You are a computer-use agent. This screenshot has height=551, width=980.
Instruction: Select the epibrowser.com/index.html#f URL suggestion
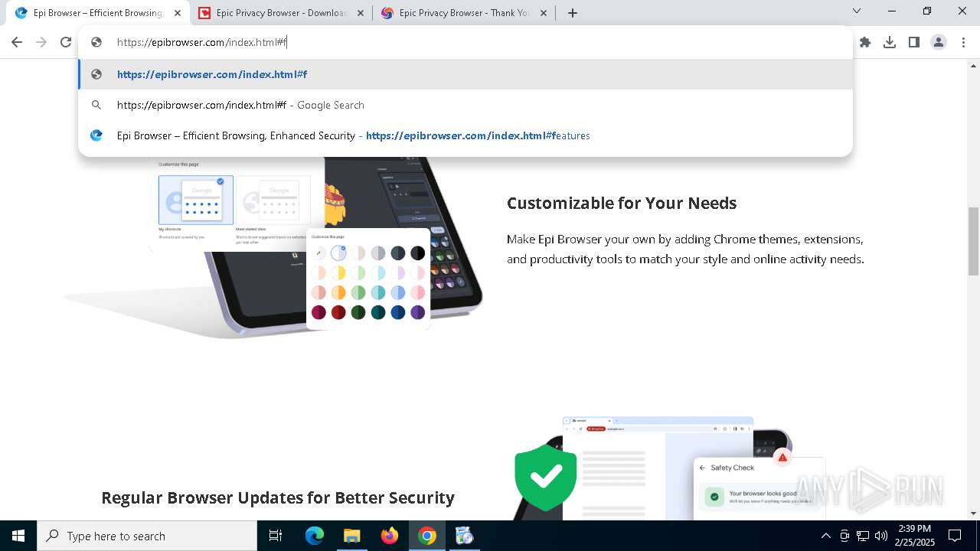coord(465,74)
